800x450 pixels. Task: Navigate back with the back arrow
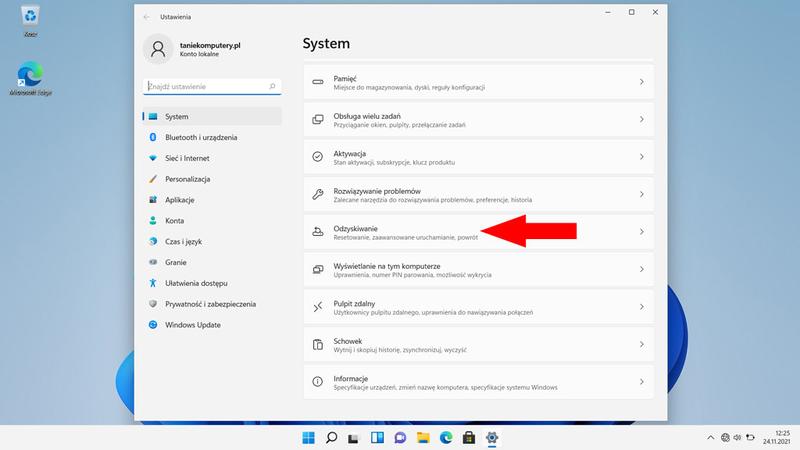tap(147, 17)
